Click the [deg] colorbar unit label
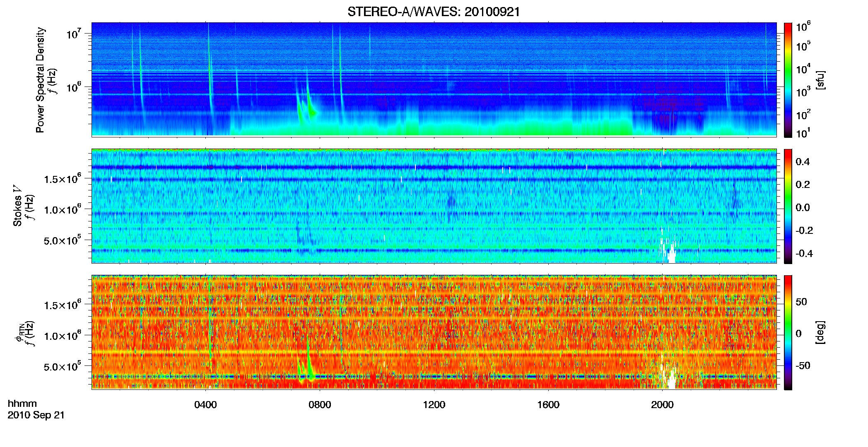Screen dimensions: 868x447 pos(821,332)
